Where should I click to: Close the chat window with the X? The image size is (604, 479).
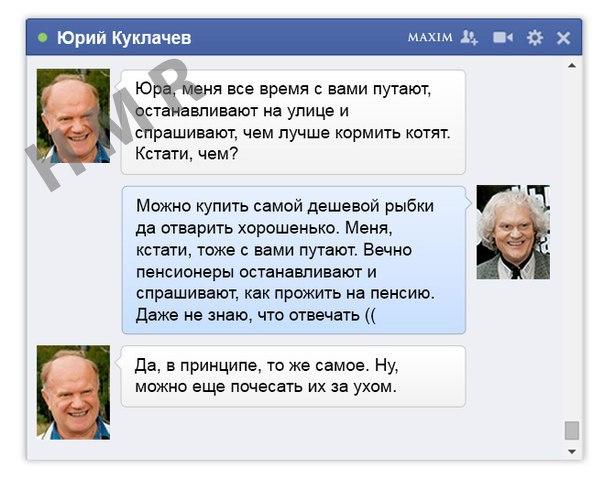click(x=563, y=38)
